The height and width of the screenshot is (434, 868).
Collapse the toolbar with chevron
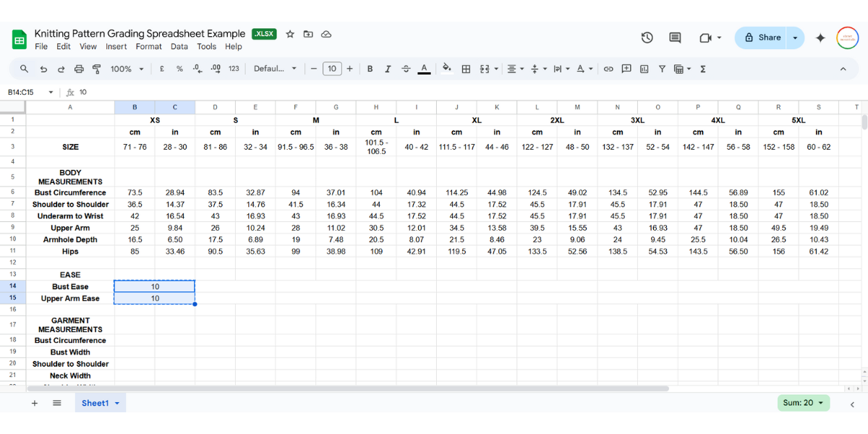coord(843,69)
